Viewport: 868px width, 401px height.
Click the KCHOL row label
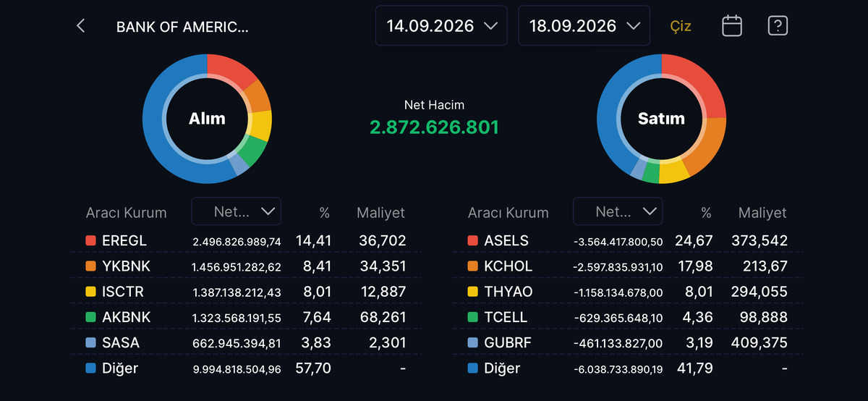(509, 266)
